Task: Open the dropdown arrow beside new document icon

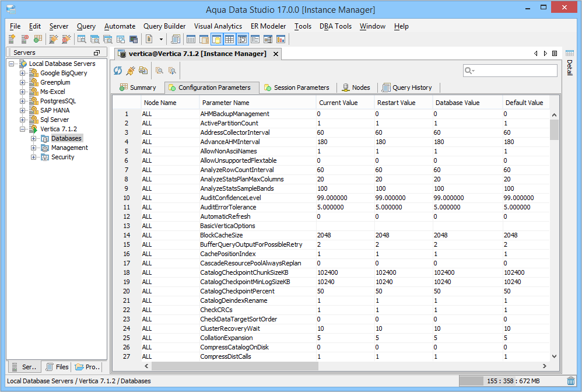Action: click(161, 39)
